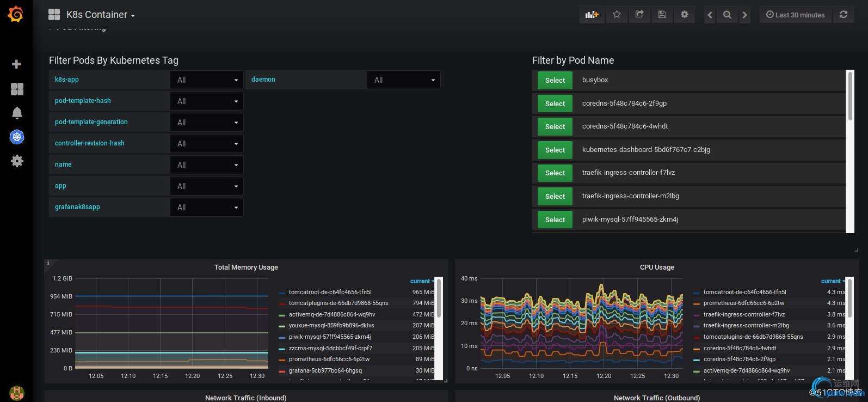Image resolution: width=868 pixels, height=402 pixels.
Task: Toggle zzcms-mysql series in memory legend
Action: pyautogui.click(x=330, y=348)
